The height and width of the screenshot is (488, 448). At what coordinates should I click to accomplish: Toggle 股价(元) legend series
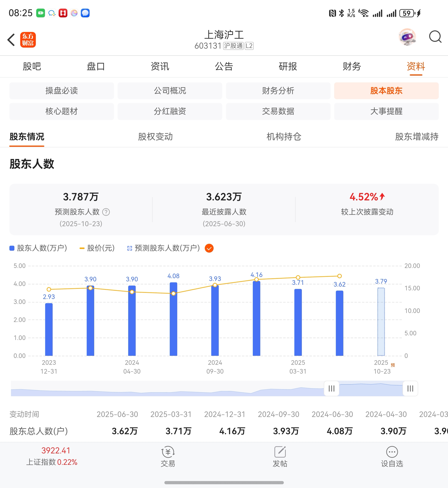pos(97,248)
